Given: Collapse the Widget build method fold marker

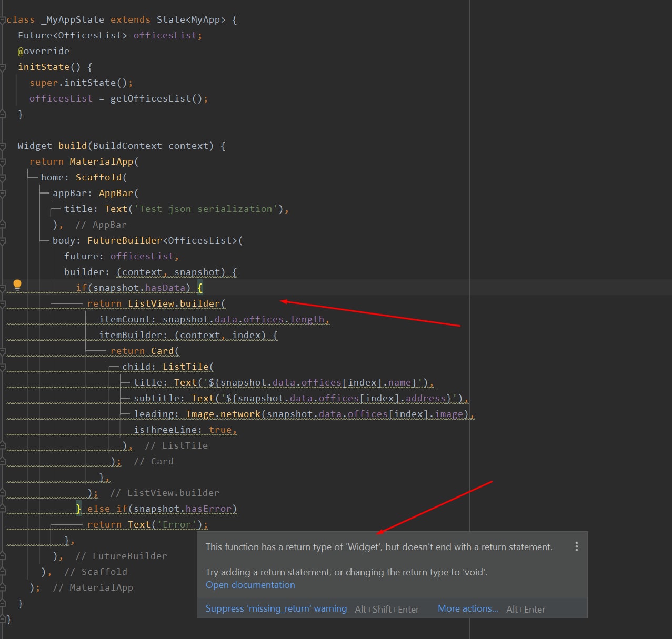Looking at the screenshot, I should click(x=3, y=146).
